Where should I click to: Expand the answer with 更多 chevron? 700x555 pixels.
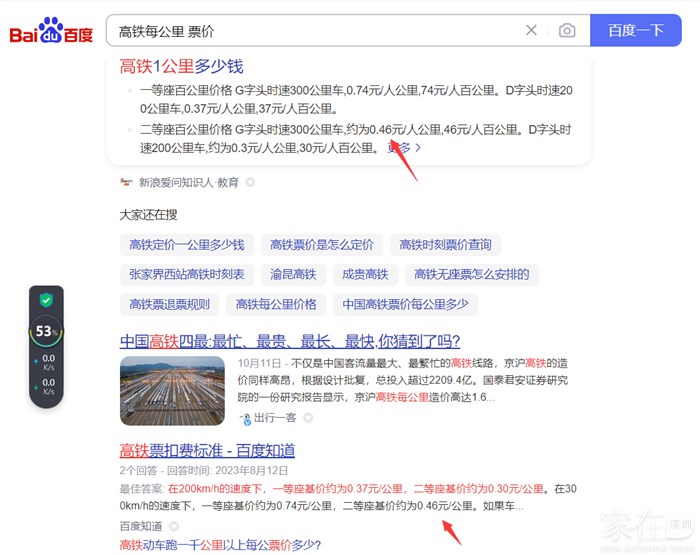coord(404,147)
